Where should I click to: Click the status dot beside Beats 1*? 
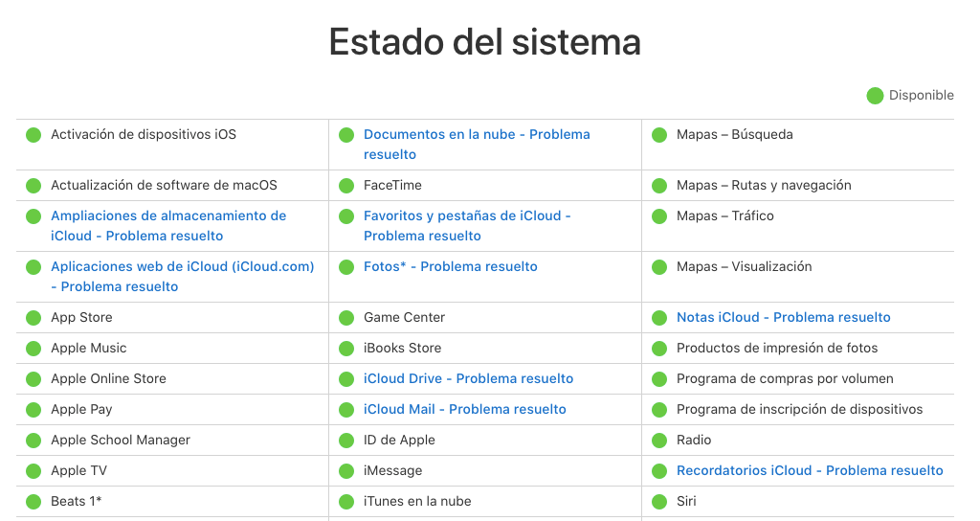[33, 502]
